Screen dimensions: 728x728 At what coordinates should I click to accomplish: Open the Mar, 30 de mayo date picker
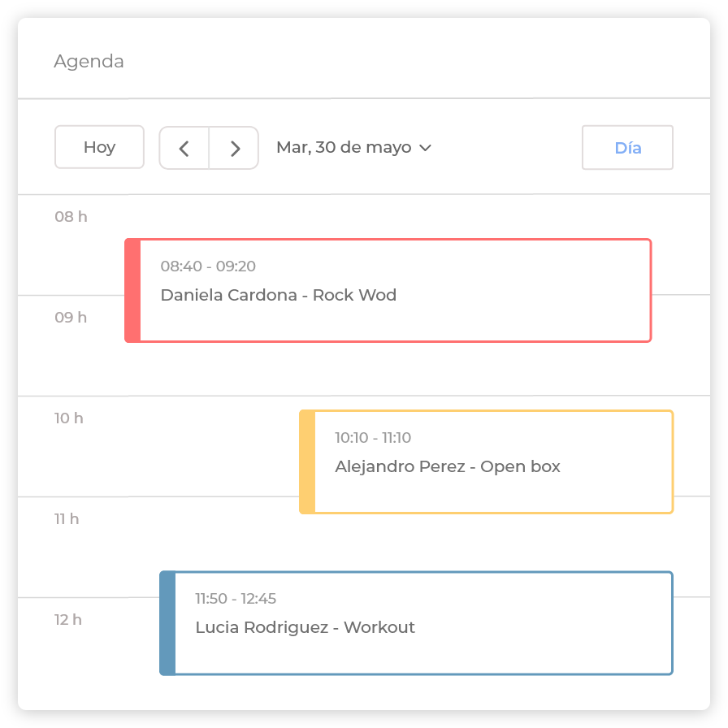(x=344, y=148)
